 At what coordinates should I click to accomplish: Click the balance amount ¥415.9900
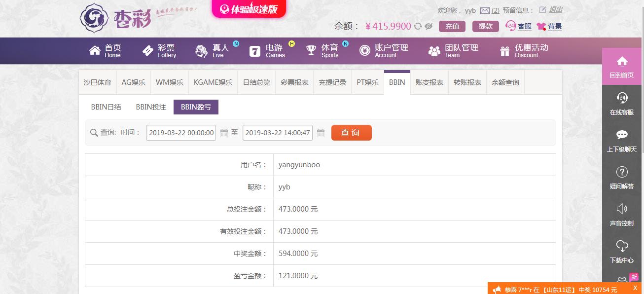(x=388, y=26)
